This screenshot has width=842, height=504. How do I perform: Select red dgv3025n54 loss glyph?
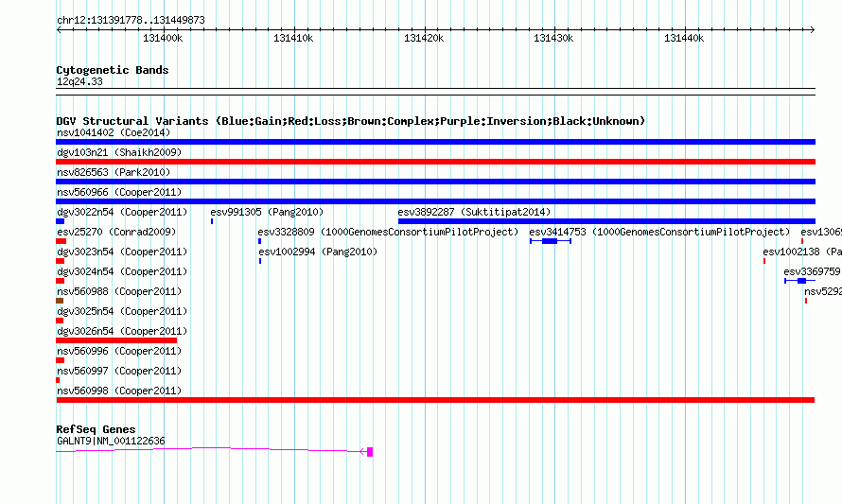point(60,321)
